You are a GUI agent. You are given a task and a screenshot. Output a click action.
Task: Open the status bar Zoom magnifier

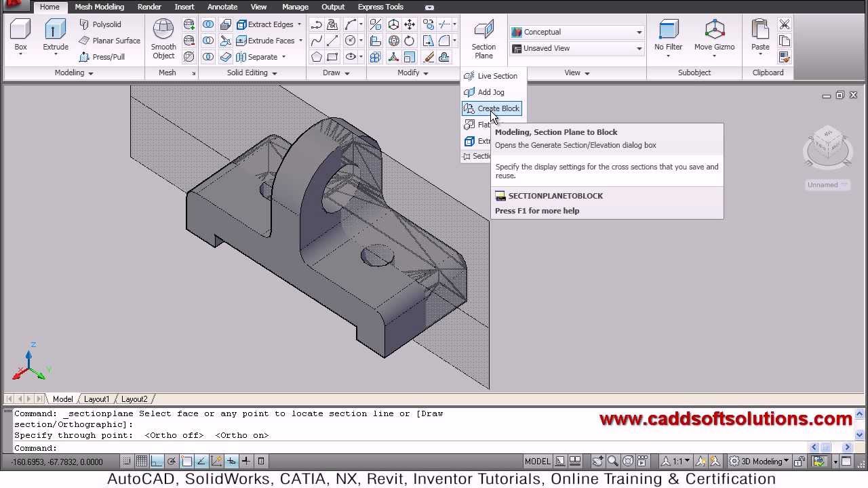pyautogui.click(x=613, y=462)
